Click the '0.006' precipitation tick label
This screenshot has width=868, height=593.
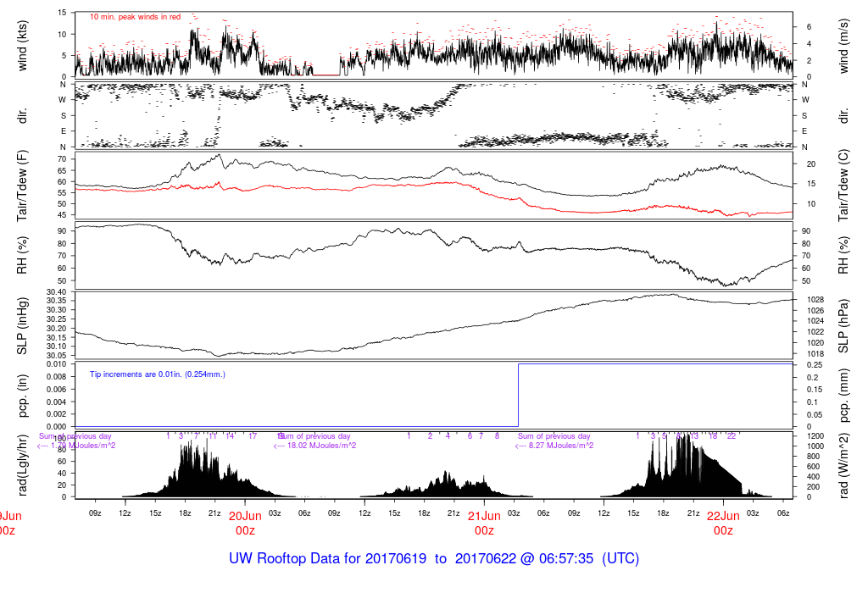pyautogui.click(x=56, y=390)
